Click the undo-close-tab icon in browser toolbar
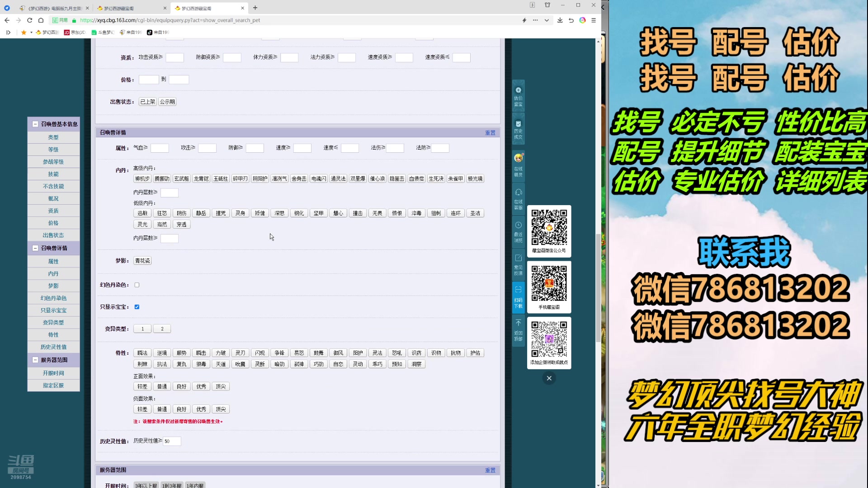Image resolution: width=868 pixels, height=488 pixels. click(571, 20)
